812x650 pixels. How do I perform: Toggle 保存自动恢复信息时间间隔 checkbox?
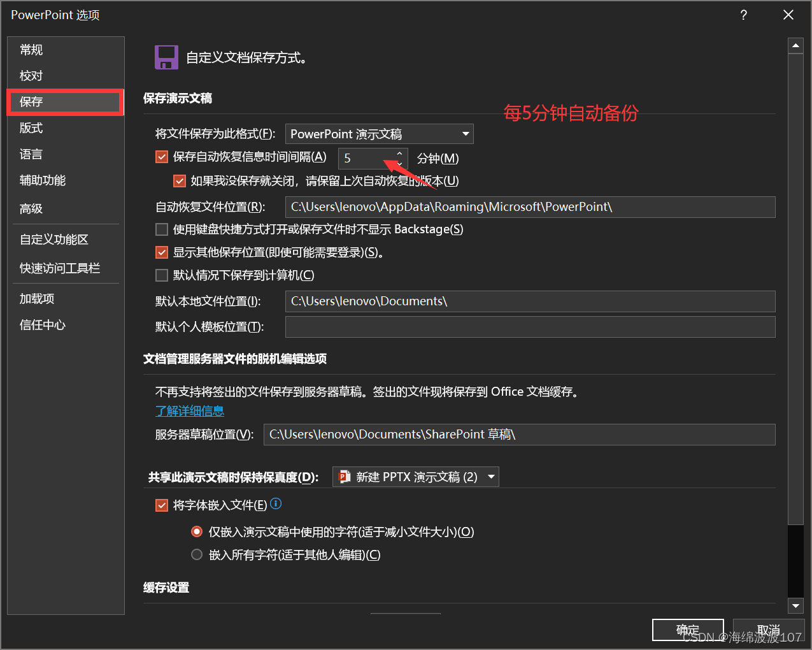click(162, 157)
